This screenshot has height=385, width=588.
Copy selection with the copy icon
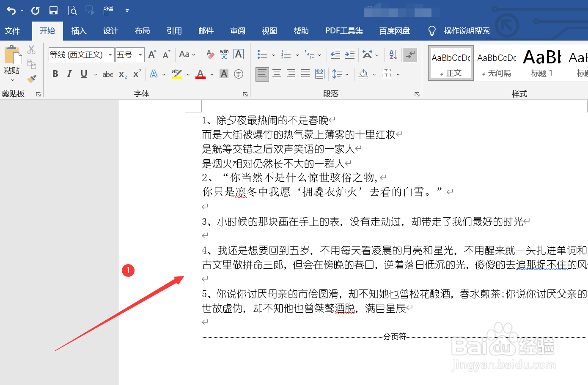point(31,64)
